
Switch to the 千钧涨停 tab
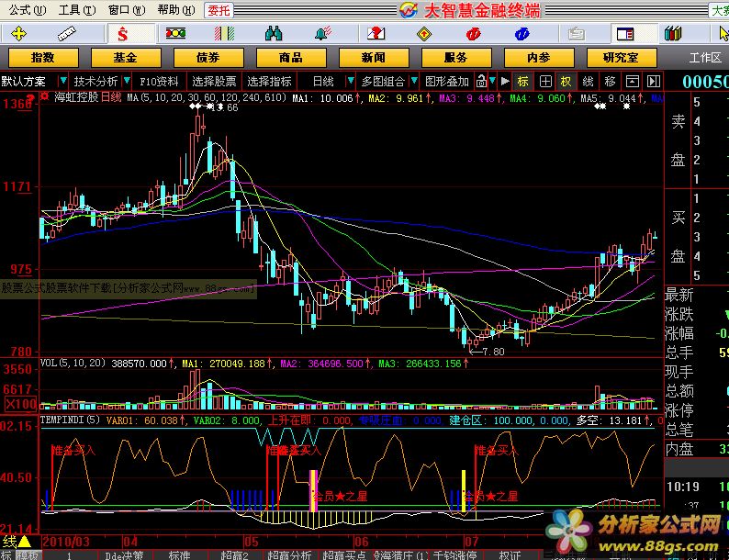coord(454,555)
